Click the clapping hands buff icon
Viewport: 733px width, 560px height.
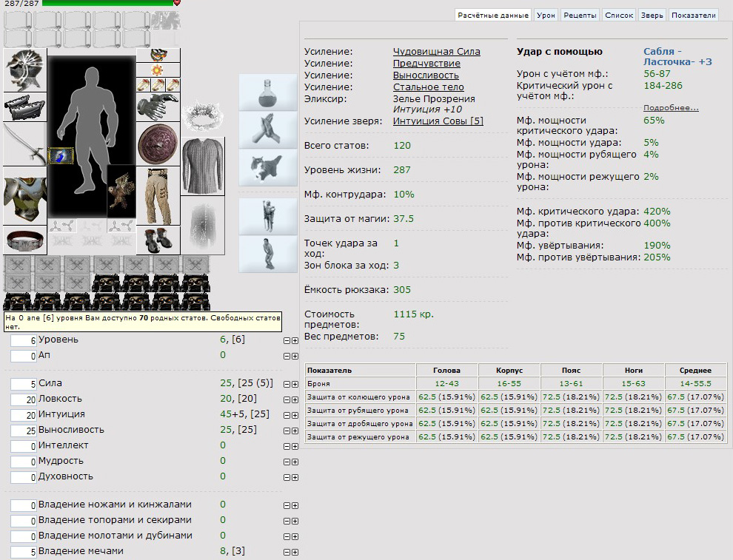pos(268,130)
